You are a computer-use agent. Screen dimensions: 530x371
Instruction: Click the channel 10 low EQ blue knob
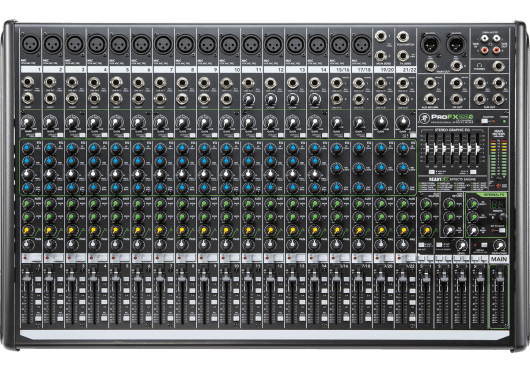point(226,187)
